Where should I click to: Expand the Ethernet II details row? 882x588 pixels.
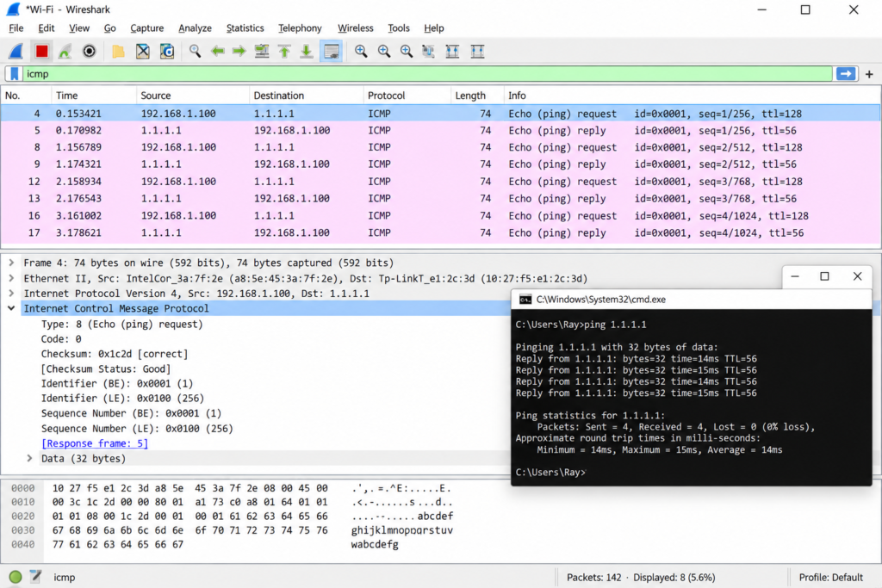(x=11, y=278)
